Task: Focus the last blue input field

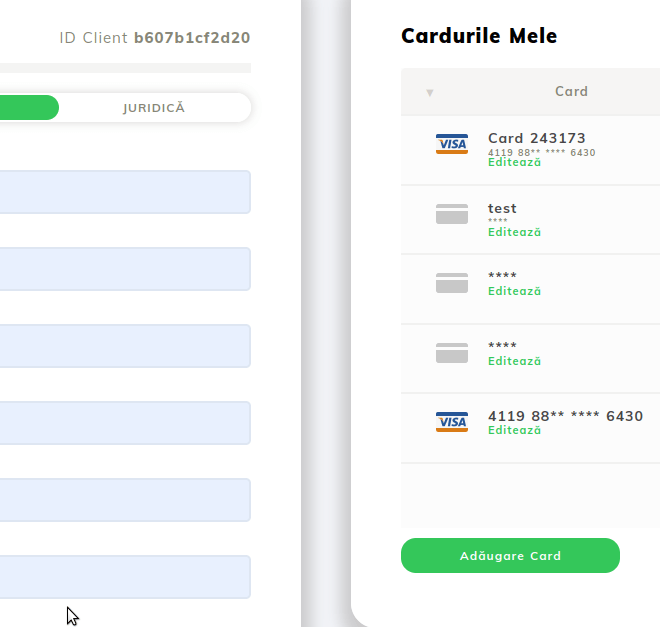Action: (x=124, y=577)
